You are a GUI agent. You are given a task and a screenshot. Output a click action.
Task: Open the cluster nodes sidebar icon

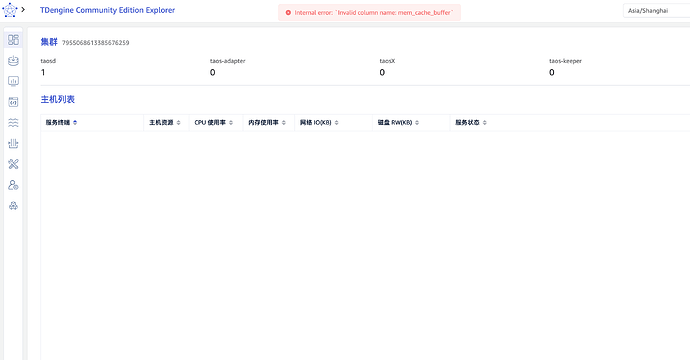pyautogui.click(x=13, y=206)
